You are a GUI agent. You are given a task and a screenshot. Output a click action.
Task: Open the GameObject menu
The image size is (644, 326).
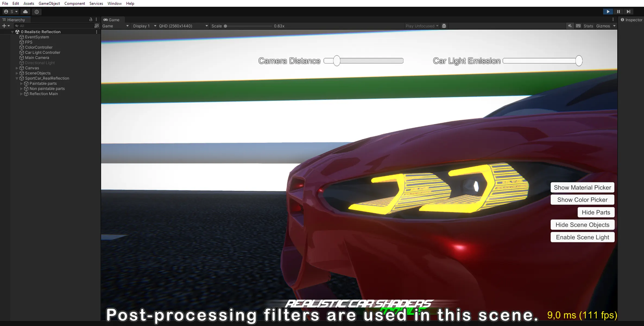coord(49,4)
